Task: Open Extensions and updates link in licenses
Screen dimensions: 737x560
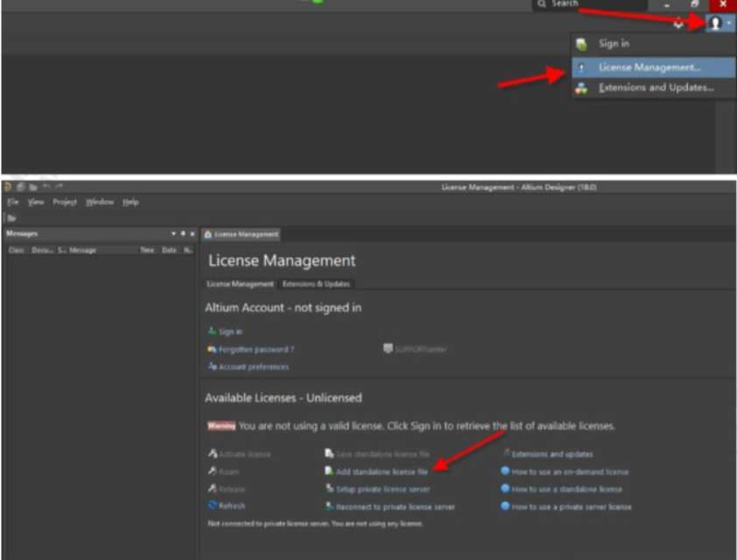Action: (x=551, y=454)
